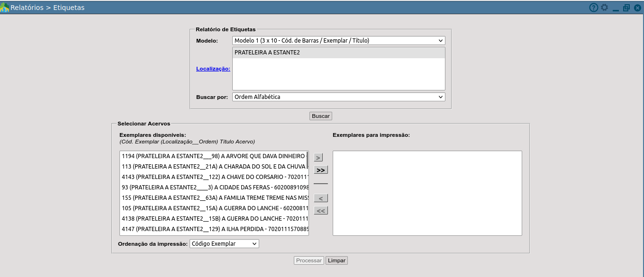Remove selected exemplar with the < arrow
Viewport: 644px width, 277px height.
pyautogui.click(x=320, y=197)
